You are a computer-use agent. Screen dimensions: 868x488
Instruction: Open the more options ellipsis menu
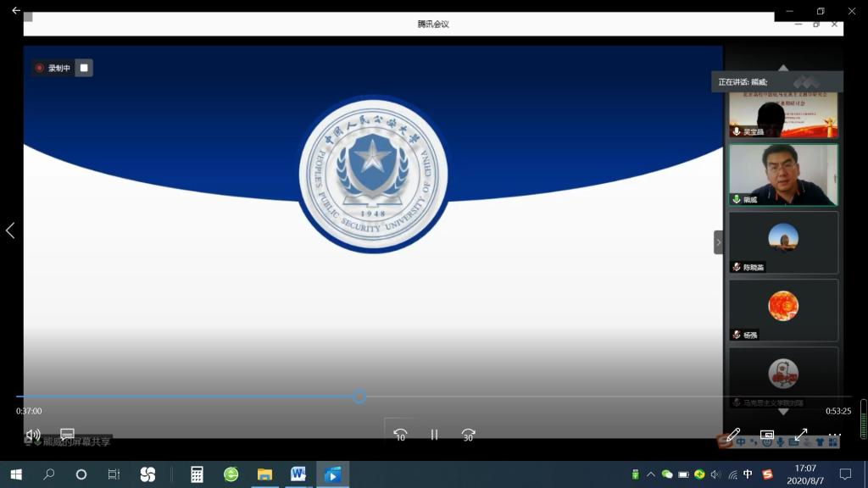[x=835, y=435]
